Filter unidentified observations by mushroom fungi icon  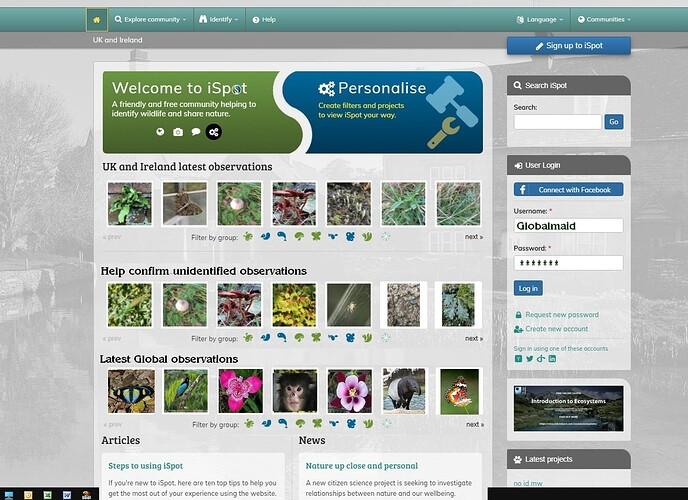click(299, 337)
